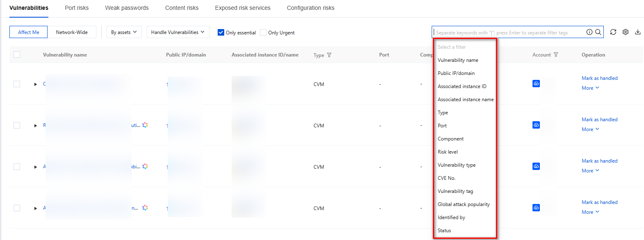
Task: Open the Weak passwords tab
Action: point(127,8)
